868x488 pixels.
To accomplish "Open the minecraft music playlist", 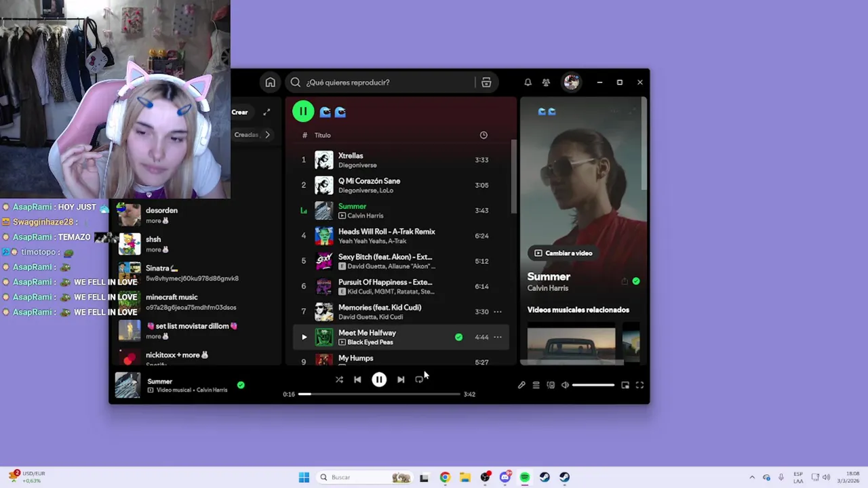I will click(197, 302).
